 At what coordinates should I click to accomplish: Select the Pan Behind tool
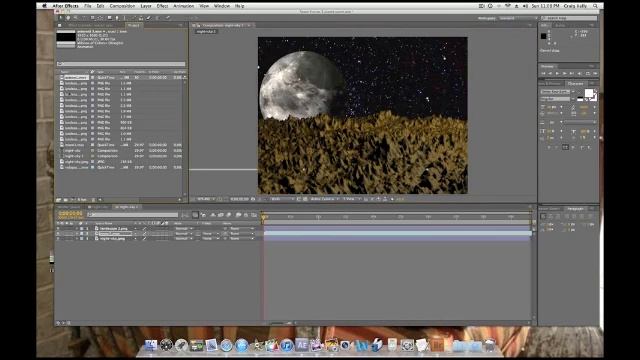pos(99,18)
